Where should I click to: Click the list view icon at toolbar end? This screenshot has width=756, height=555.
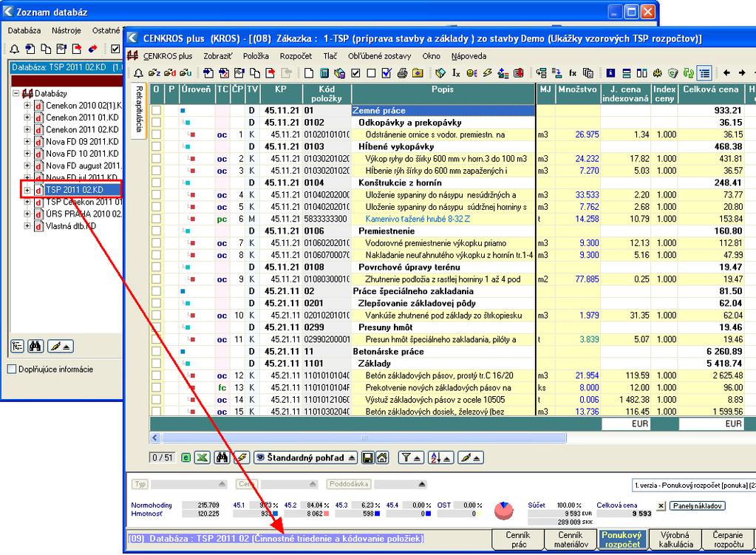tap(705, 73)
